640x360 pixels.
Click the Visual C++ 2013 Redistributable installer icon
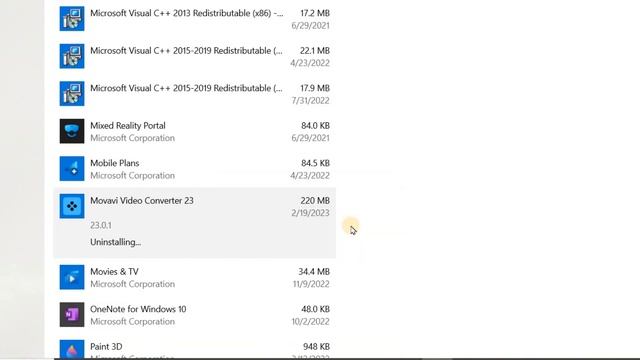click(x=72, y=19)
